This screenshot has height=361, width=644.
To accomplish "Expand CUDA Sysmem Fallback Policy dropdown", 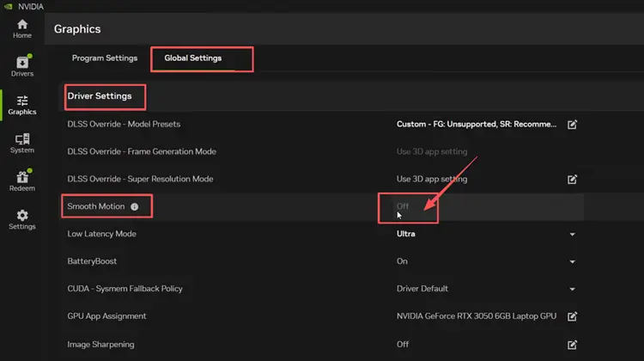I will coord(572,289).
